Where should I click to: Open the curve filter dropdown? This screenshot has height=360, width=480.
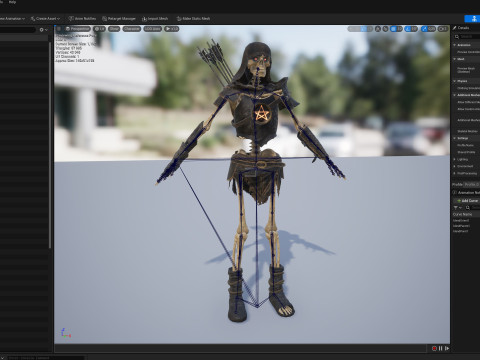coord(457,208)
